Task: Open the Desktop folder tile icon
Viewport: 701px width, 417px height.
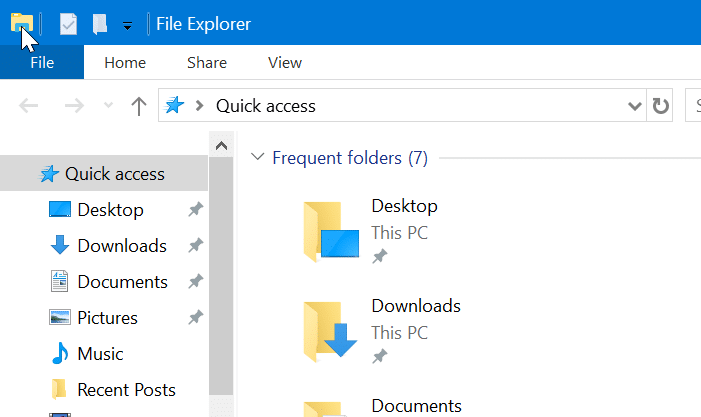Action: point(331,232)
